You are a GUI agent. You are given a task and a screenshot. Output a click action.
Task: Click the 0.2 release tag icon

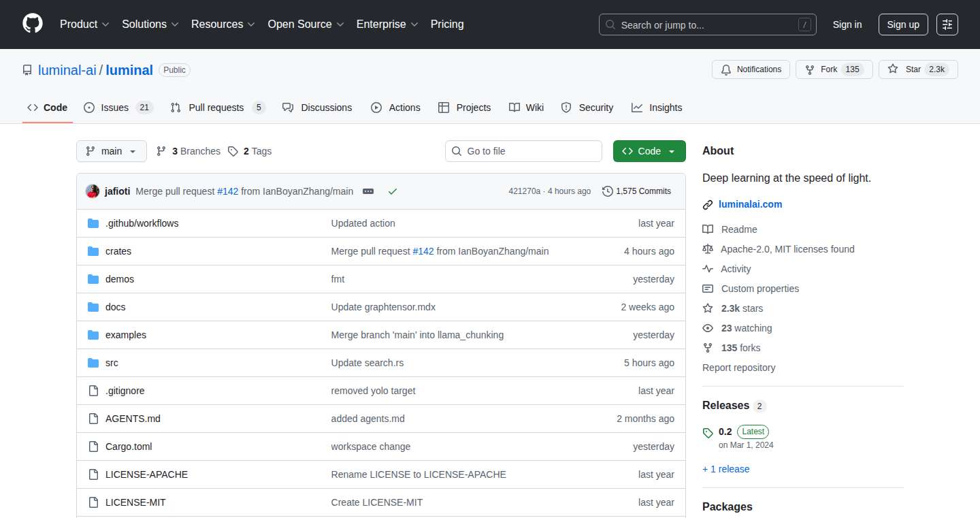click(x=708, y=432)
